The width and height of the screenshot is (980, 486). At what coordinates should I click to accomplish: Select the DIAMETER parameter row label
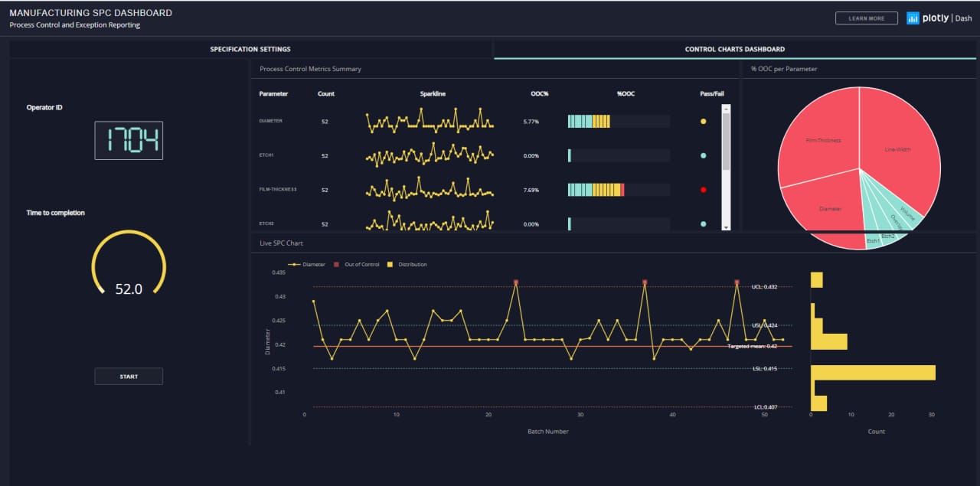(x=271, y=121)
